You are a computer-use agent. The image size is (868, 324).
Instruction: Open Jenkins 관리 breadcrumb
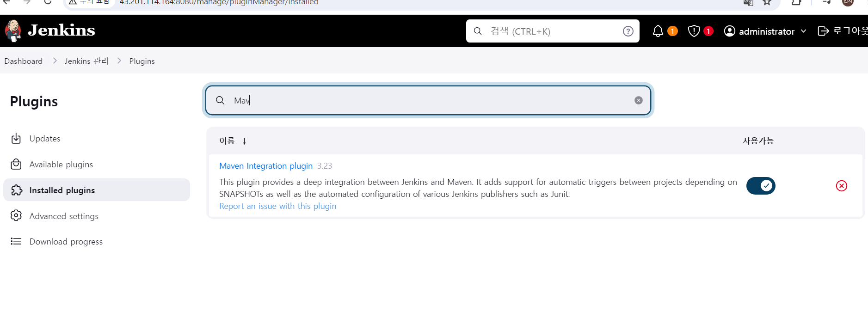coord(86,61)
